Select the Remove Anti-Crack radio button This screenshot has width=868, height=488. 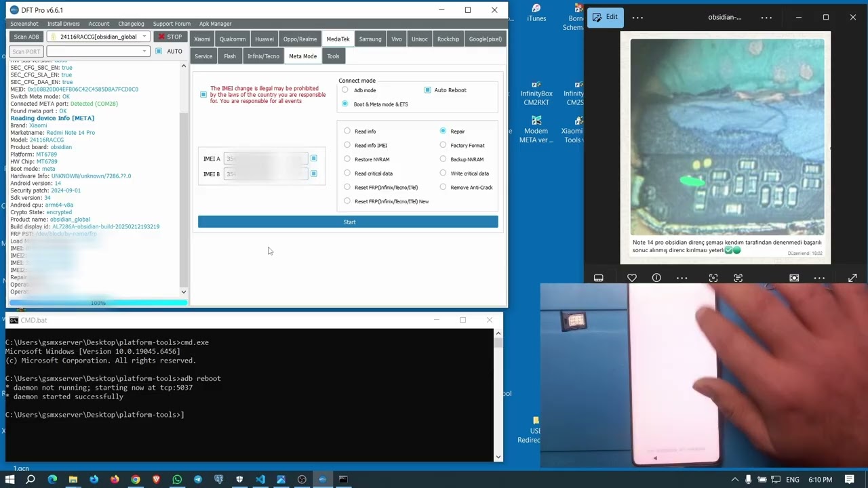(443, 187)
